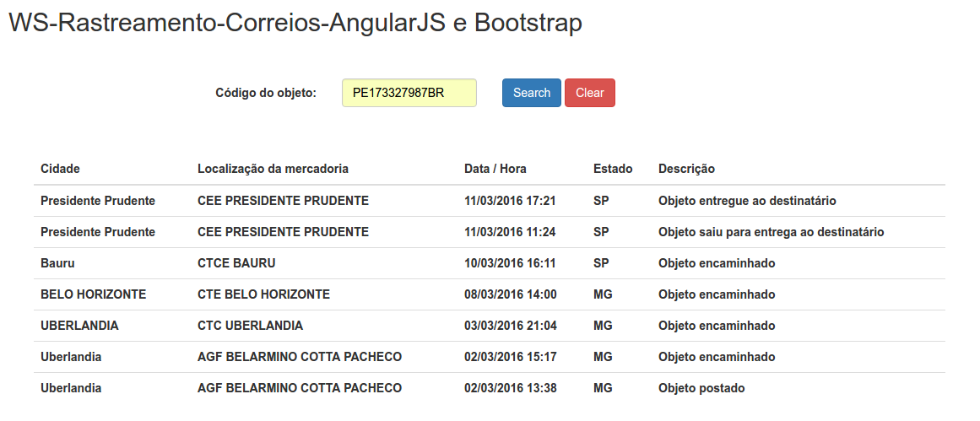Image resolution: width=980 pixels, height=421 pixels.
Task: Click 'Objeto encaminhado' in BELO HORIZONTE row
Action: pyautogui.click(x=717, y=294)
